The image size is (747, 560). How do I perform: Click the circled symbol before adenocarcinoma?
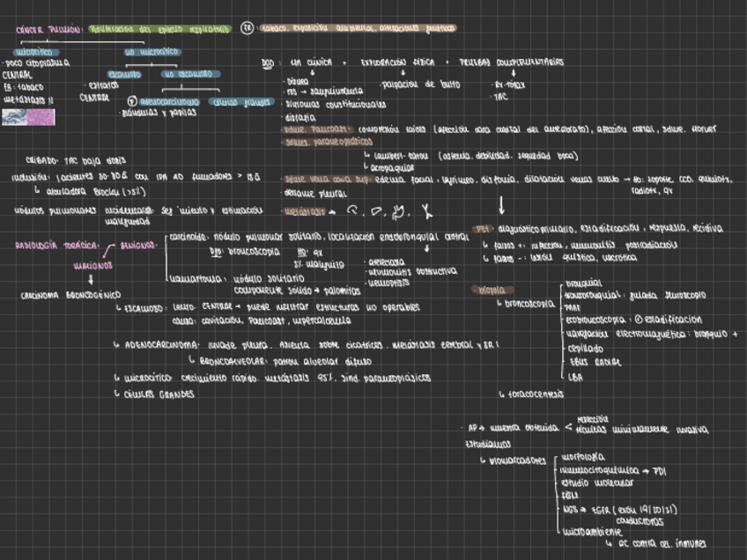coord(132,101)
